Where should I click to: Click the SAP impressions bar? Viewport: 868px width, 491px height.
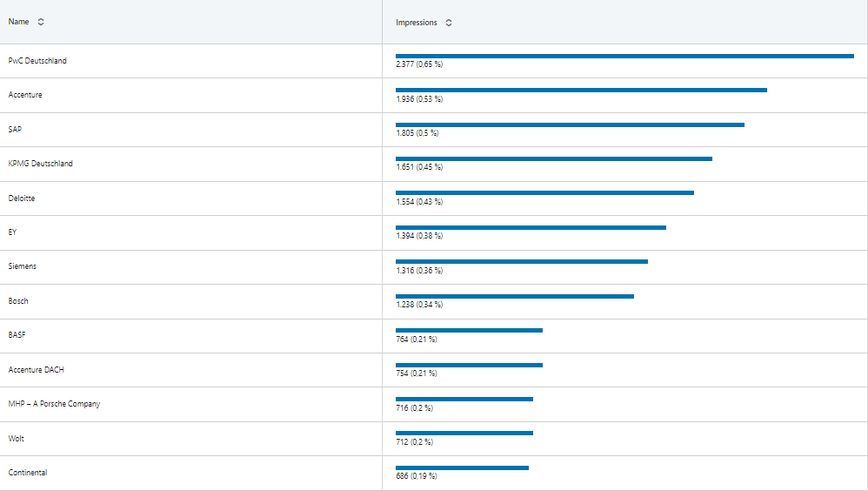click(570, 124)
